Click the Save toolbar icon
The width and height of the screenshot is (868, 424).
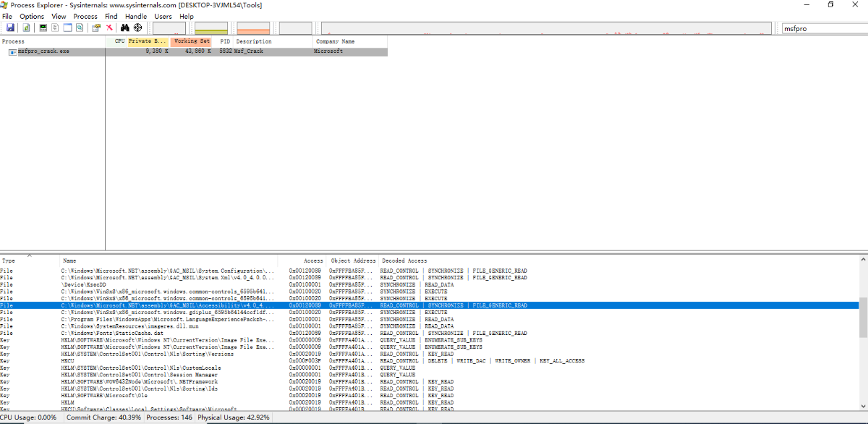pos(10,27)
